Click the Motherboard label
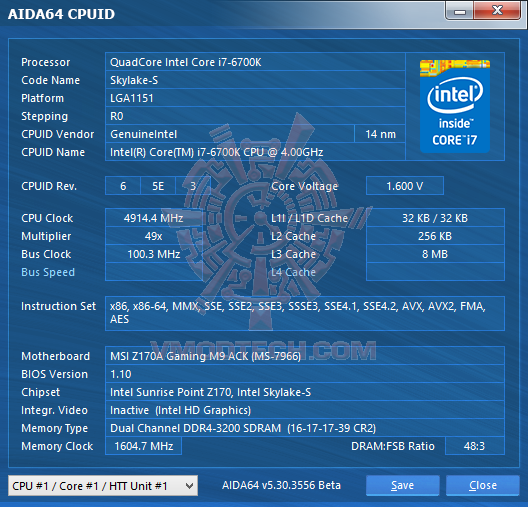The image size is (528, 507). tap(56, 356)
